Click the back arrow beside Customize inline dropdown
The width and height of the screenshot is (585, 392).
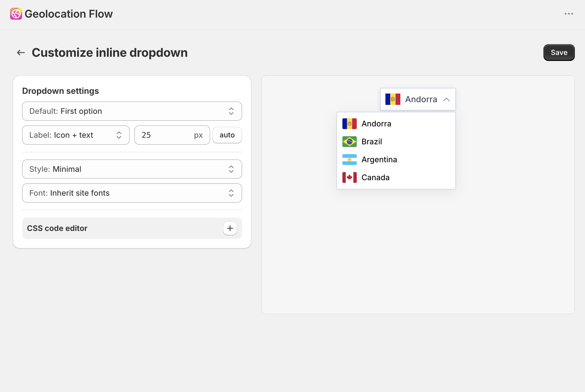pyautogui.click(x=21, y=52)
